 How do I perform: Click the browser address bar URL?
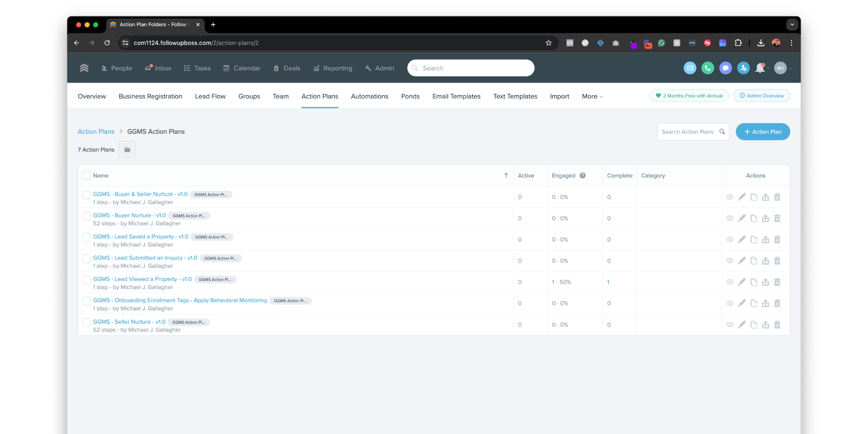pyautogui.click(x=196, y=43)
